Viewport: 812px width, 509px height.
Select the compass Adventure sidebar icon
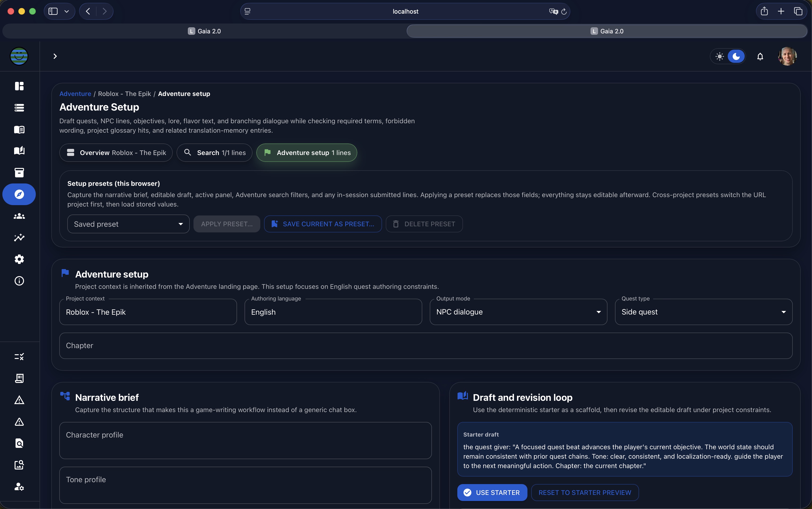click(19, 194)
